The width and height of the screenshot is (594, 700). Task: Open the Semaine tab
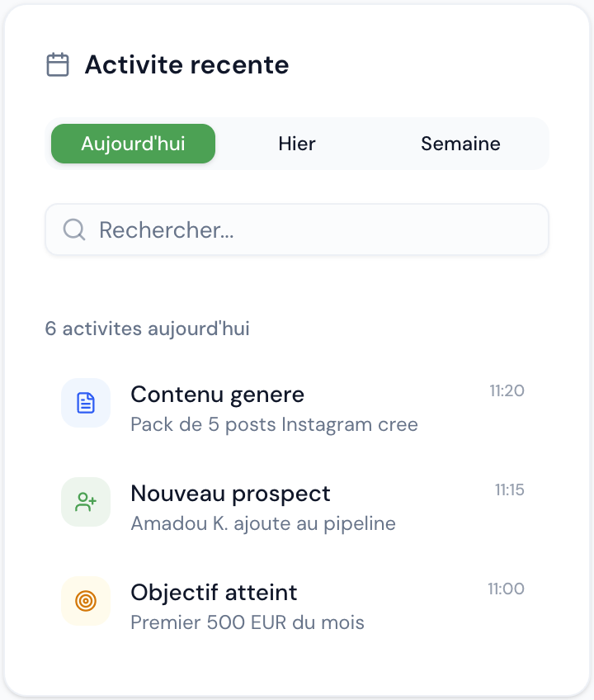pos(460,144)
